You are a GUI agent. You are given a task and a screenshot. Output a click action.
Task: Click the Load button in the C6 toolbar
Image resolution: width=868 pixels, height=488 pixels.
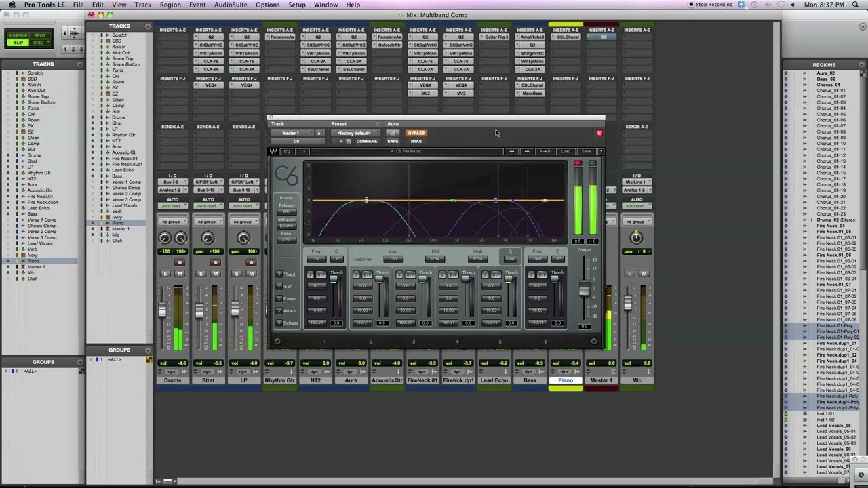point(566,151)
